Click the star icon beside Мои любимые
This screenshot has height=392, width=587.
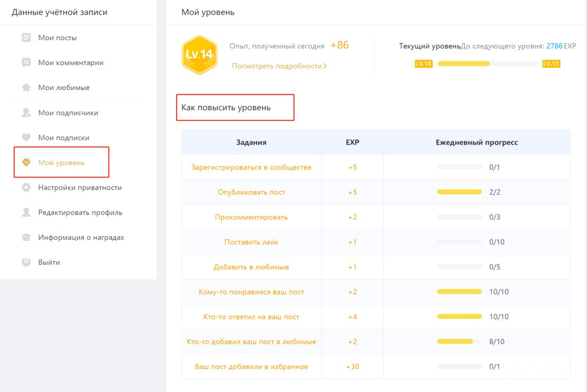(26, 87)
